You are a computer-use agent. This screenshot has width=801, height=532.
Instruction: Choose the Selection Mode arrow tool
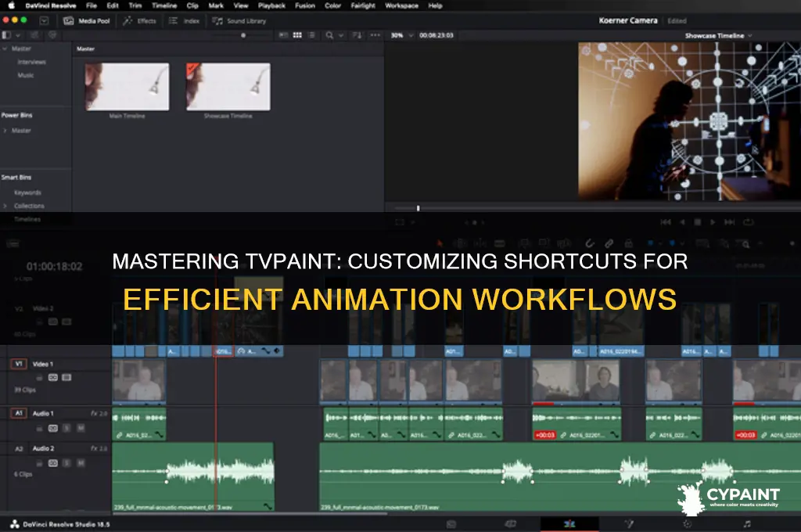440,244
